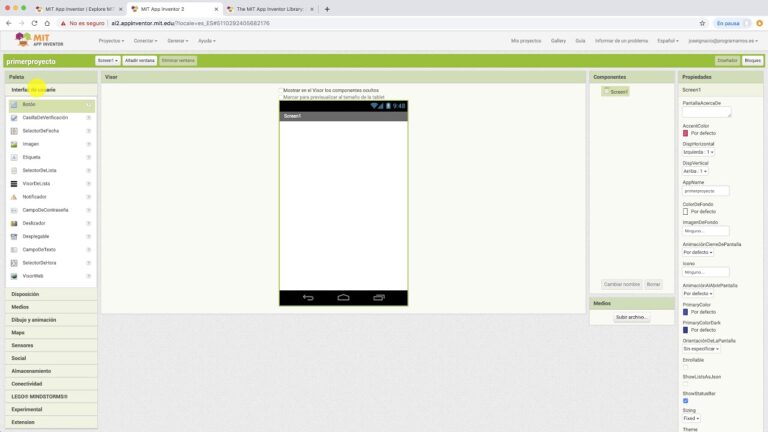This screenshot has height=432, width=768.
Task: Pick the Imagen component icon
Action: pos(14,144)
